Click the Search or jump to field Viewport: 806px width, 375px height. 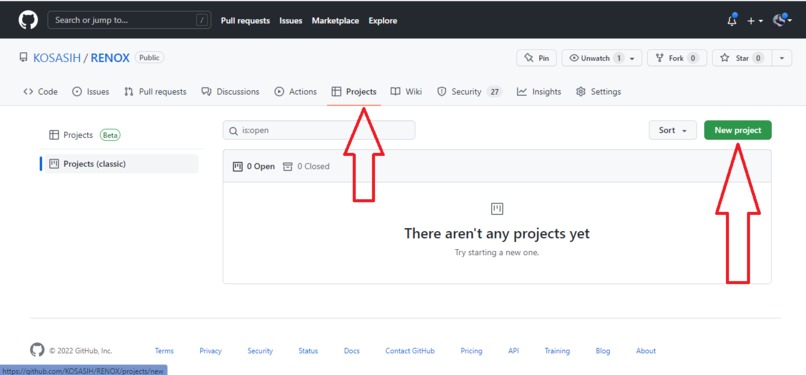pos(129,20)
